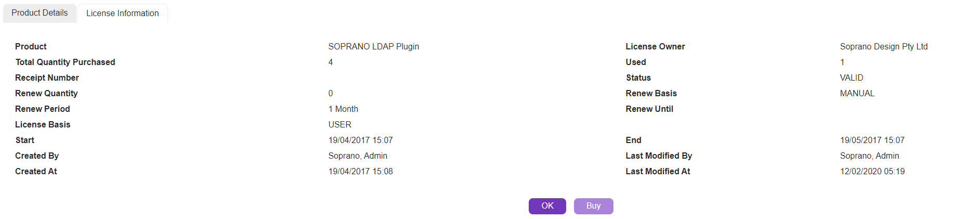Click the License Owner label
This screenshot has width=980, height=219.
[x=655, y=47]
